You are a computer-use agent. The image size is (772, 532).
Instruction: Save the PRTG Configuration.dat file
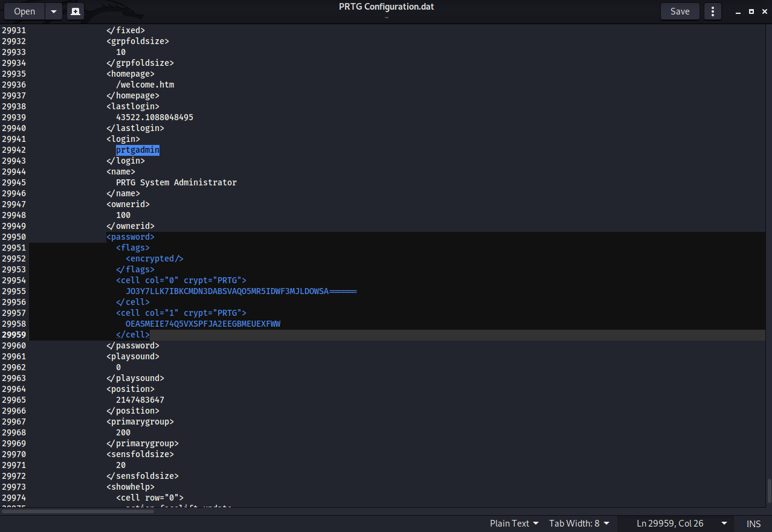(x=680, y=11)
